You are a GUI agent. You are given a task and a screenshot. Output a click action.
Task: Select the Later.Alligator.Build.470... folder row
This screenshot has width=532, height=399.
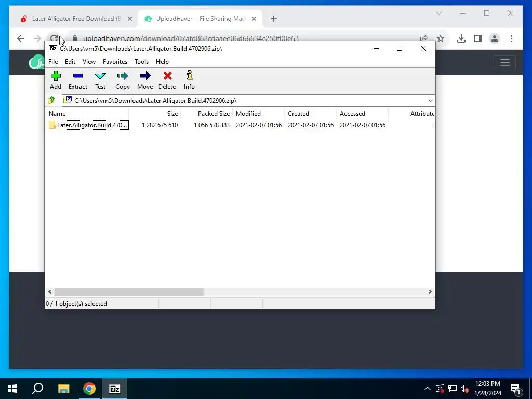(88, 125)
